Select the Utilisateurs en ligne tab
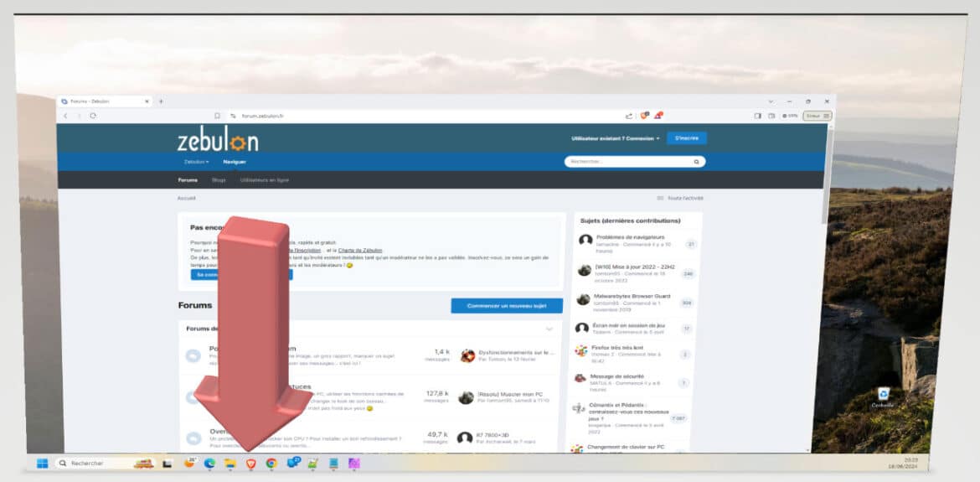 coord(264,180)
